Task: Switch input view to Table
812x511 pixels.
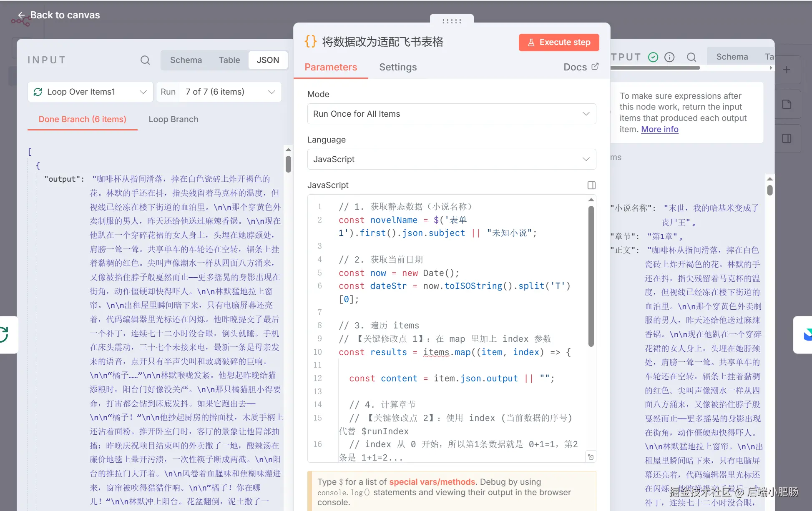Action: coord(229,60)
